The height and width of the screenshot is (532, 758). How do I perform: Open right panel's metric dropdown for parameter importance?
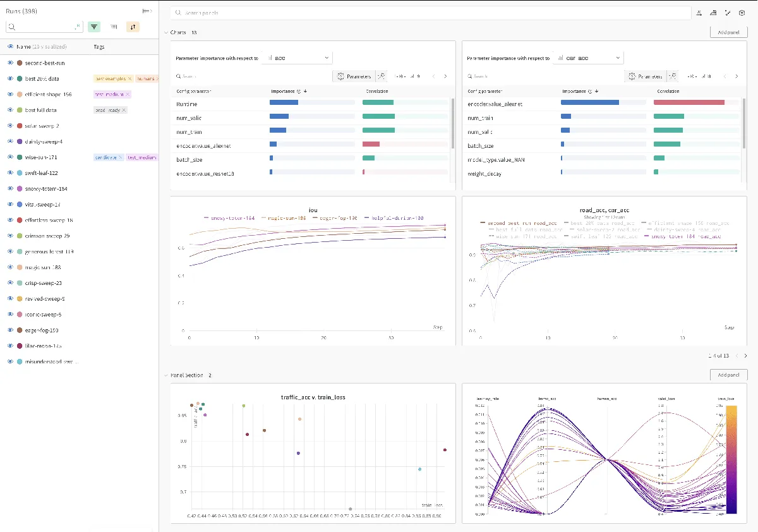pyautogui.click(x=588, y=57)
